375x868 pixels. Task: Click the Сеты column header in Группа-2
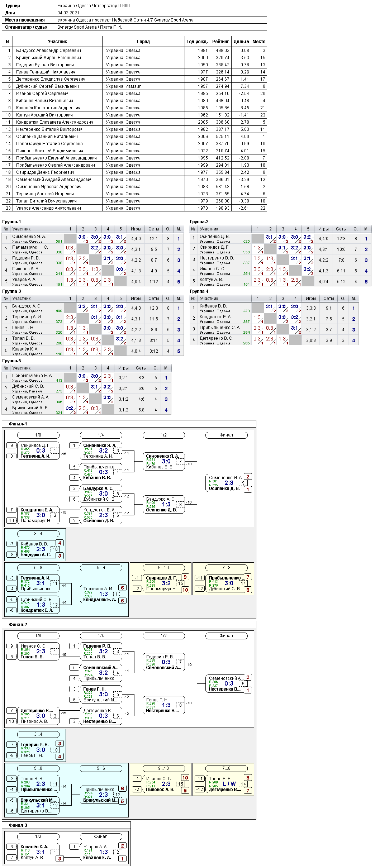[x=341, y=229]
